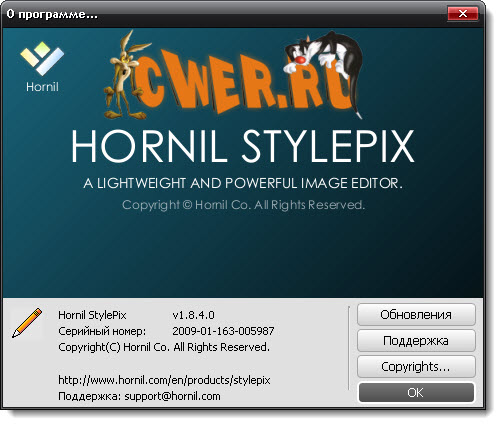Click the HORNIL STYLEPIX title text
Image resolution: width=501 pixels, height=425 pixels.
(x=243, y=146)
